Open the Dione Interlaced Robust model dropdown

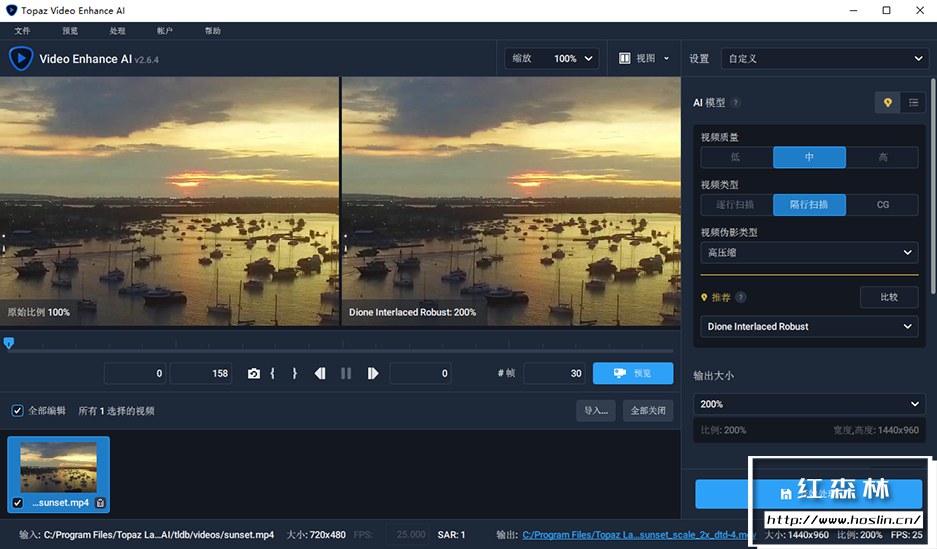pos(809,327)
